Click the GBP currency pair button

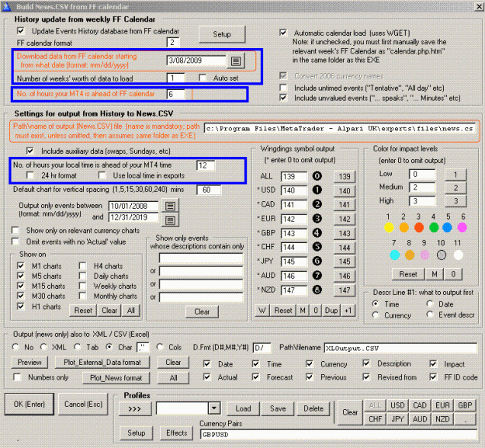pos(465,405)
